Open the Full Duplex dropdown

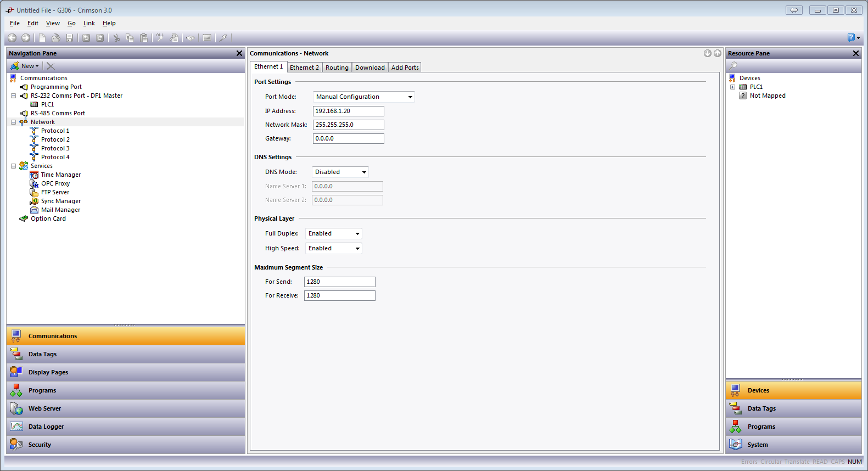pos(357,234)
